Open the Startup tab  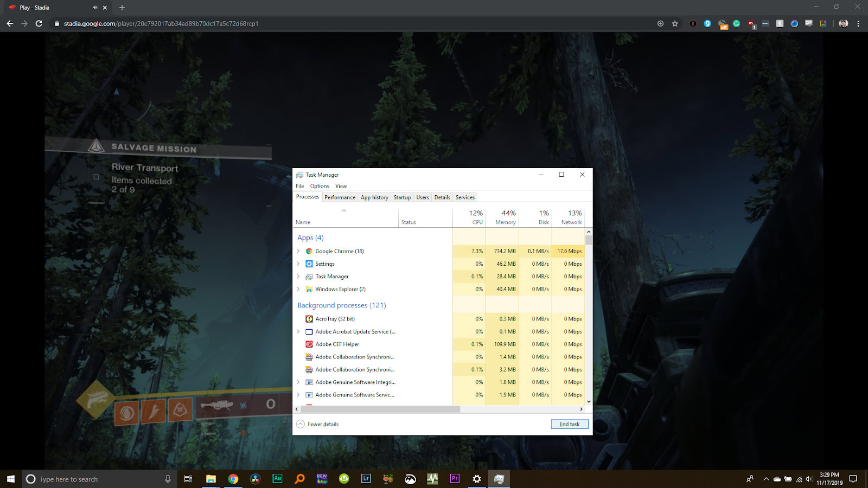(402, 197)
